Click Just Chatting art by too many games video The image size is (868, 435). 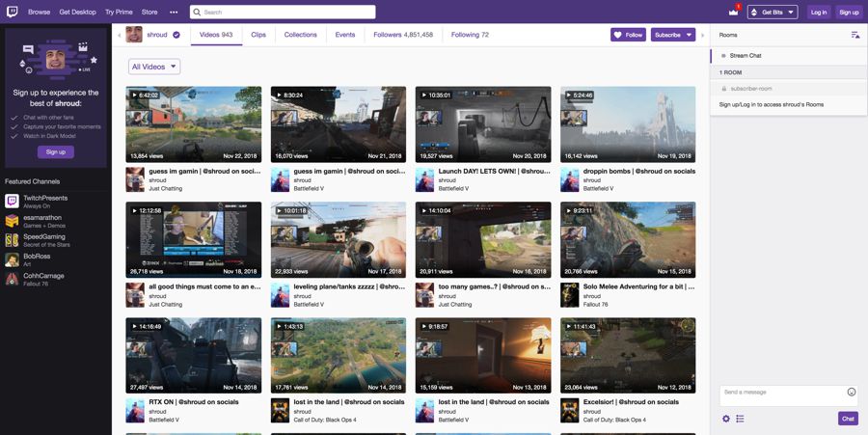(x=424, y=295)
